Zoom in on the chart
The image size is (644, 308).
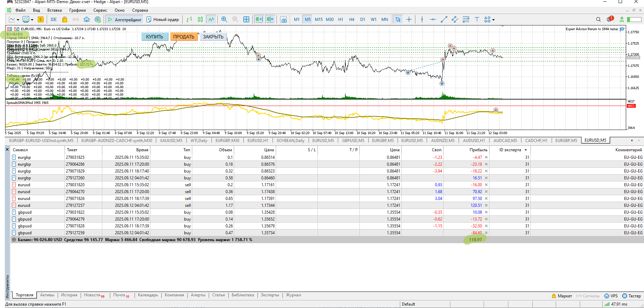(x=224, y=20)
